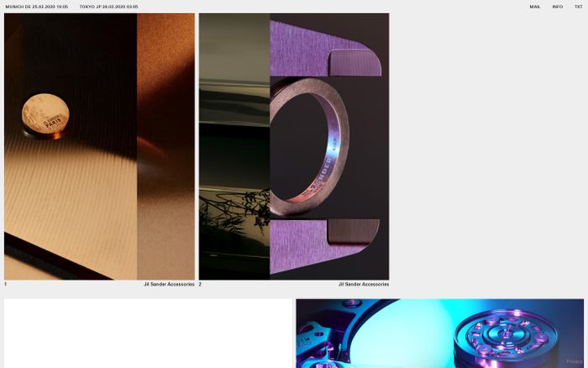The height and width of the screenshot is (368, 588).
Task: Click the Munich DE date and time text
Action: [37, 7]
